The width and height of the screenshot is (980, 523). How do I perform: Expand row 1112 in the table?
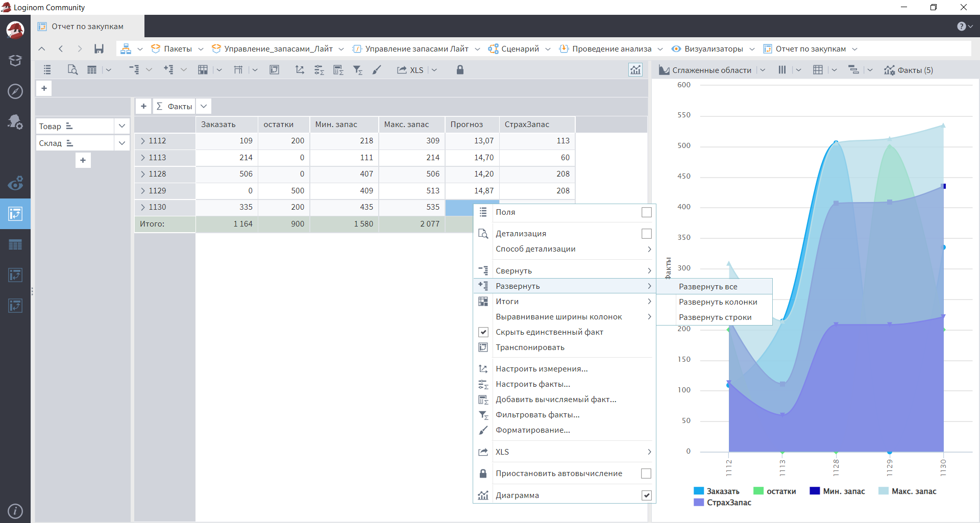click(x=143, y=141)
